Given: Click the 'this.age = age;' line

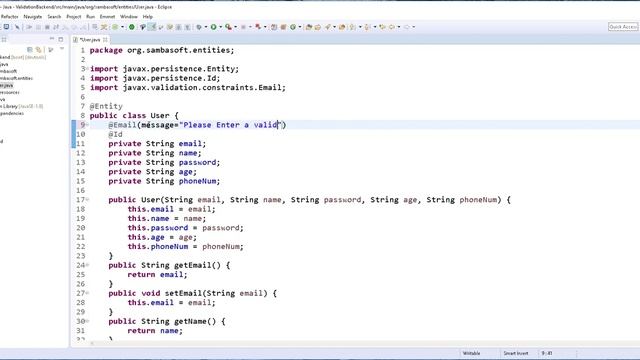Looking at the screenshot, I should pyautogui.click(x=162, y=237).
